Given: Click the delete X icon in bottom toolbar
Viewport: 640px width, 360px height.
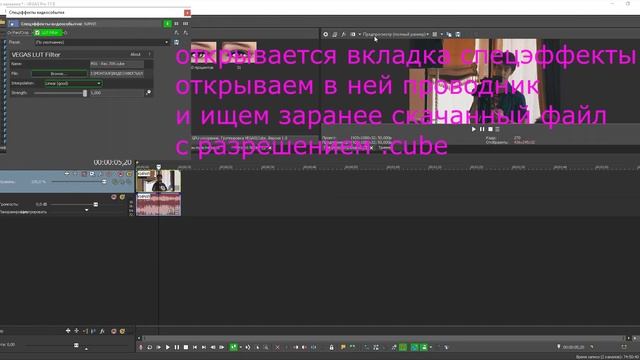Looking at the screenshot, I should pos(278,347).
